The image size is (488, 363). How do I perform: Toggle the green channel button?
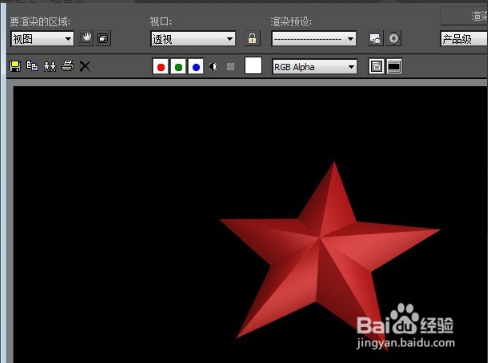point(178,67)
